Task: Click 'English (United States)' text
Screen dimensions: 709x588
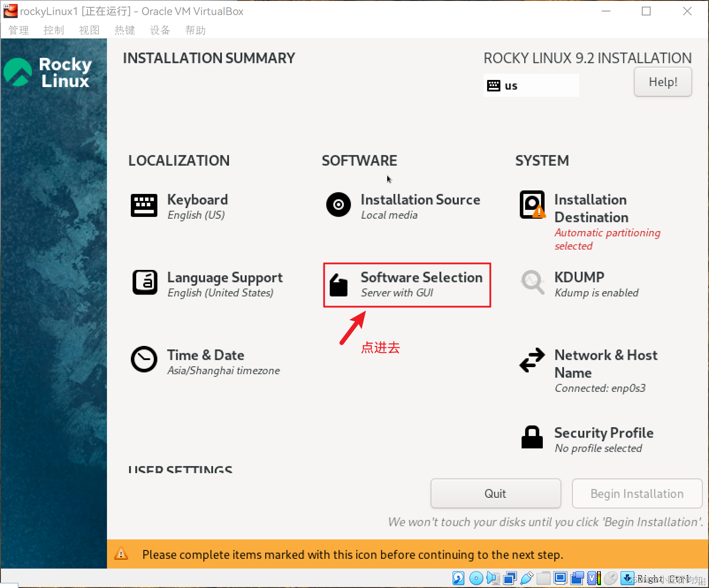Action: pos(221,293)
